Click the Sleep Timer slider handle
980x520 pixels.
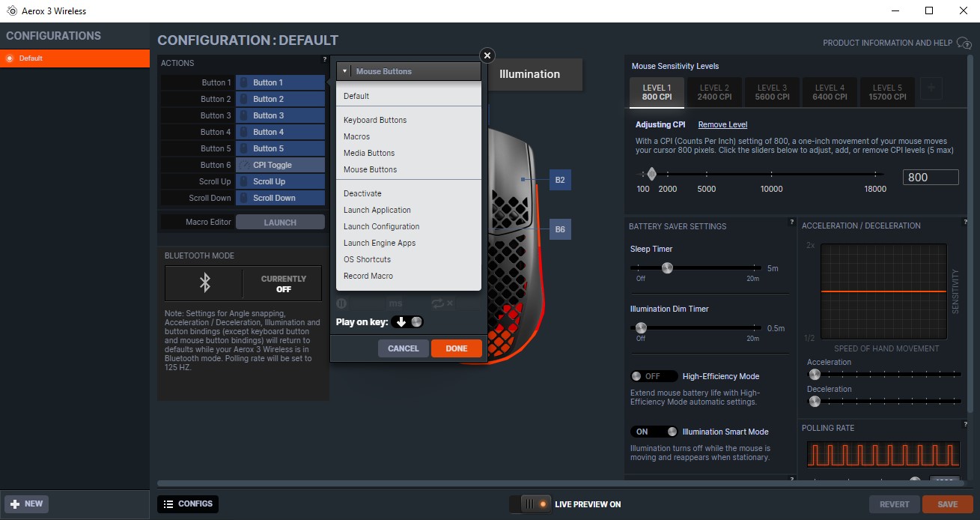667,267
